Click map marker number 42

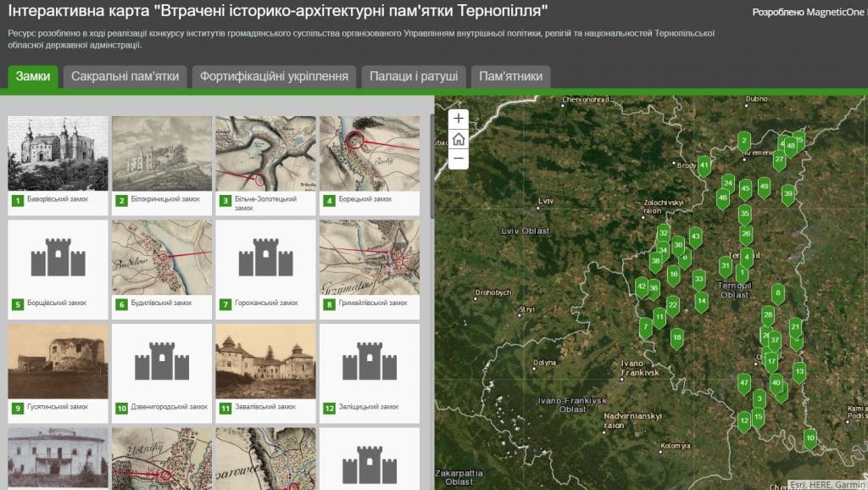pos(641,287)
